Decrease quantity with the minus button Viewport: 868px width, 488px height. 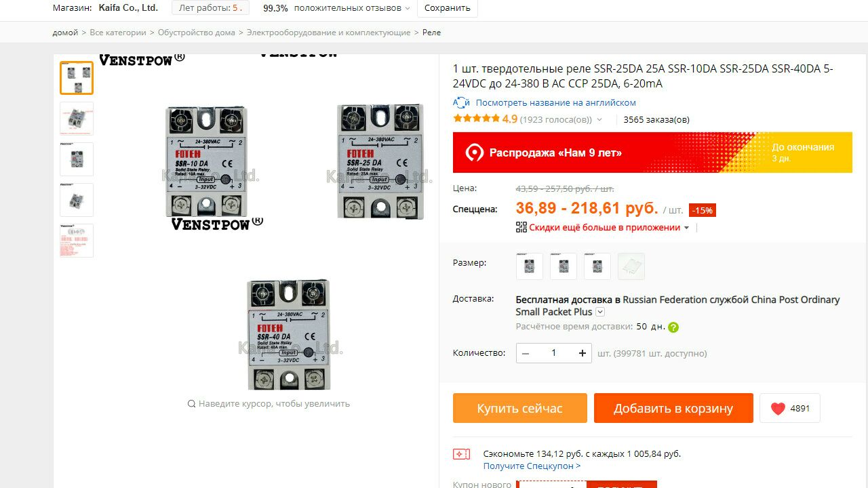coord(526,352)
